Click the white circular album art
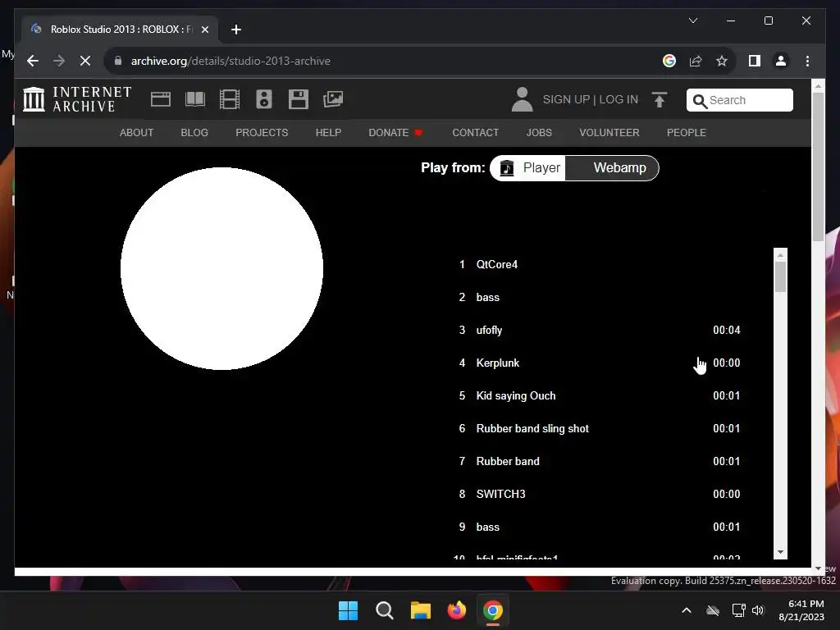 pyautogui.click(x=221, y=268)
